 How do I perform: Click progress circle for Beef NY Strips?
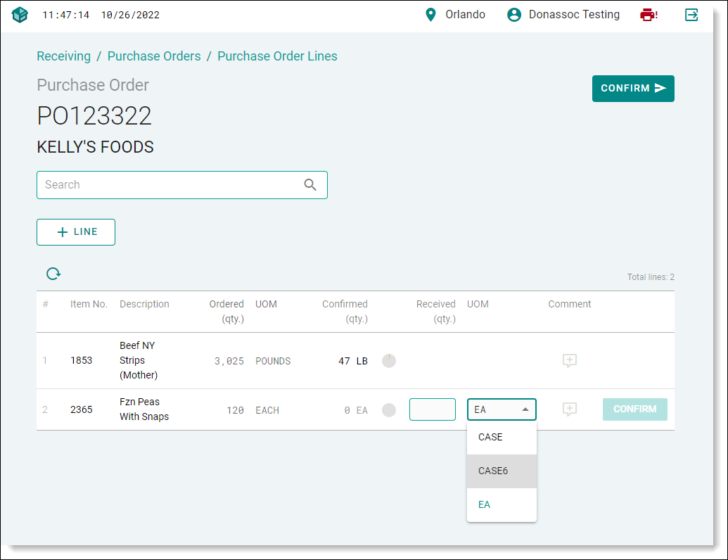[389, 361]
